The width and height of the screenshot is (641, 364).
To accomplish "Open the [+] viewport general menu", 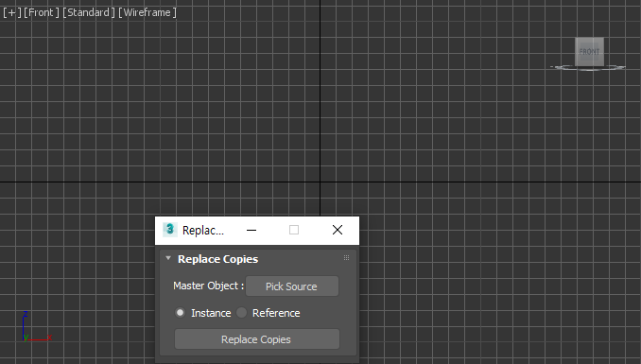I will (x=12, y=12).
